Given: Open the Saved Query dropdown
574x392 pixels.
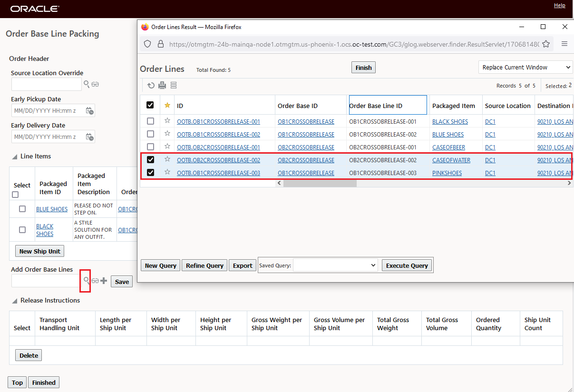Looking at the screenshot, I should point(335,265).
